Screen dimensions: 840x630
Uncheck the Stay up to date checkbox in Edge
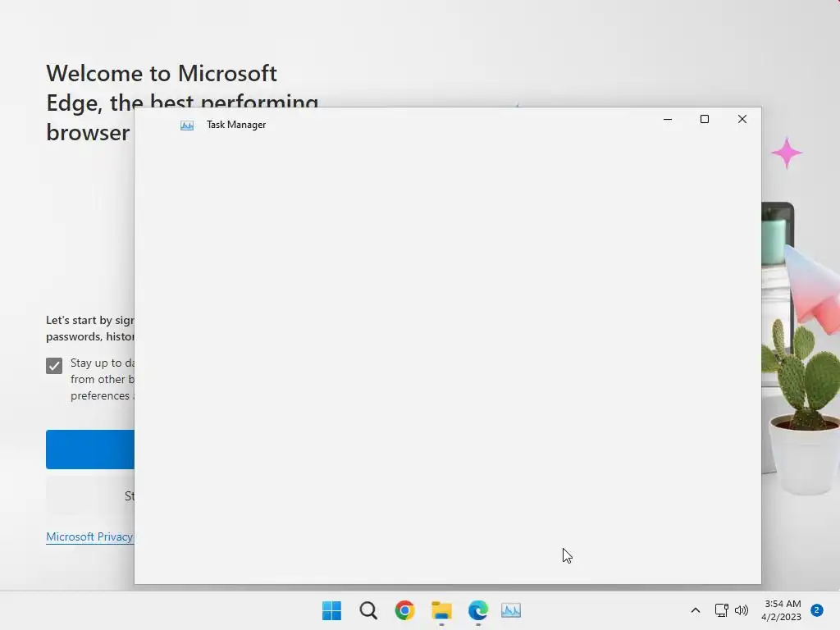pyautogui.click(x=54, y=366)
